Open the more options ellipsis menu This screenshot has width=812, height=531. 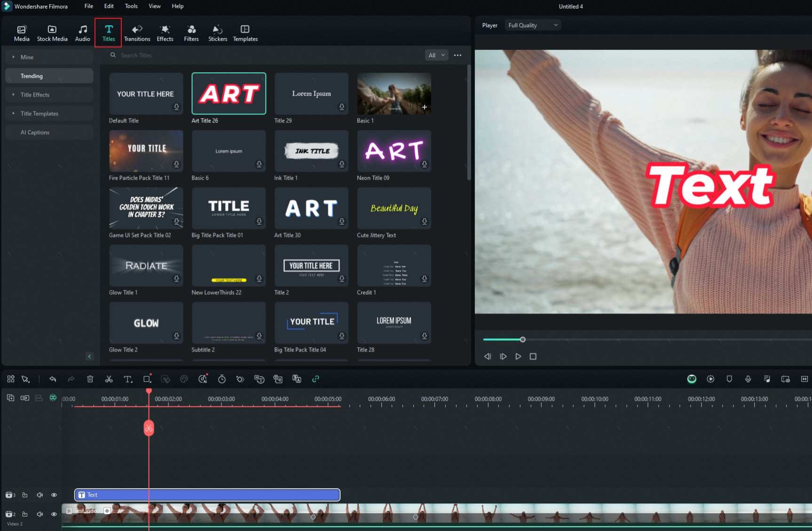tap(457, 55)
